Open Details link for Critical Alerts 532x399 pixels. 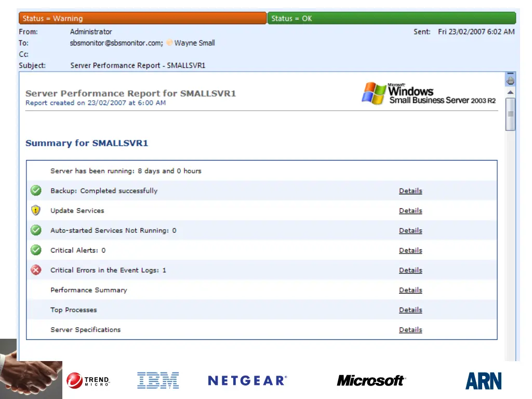pyautogui.click(x=410, y=250)
